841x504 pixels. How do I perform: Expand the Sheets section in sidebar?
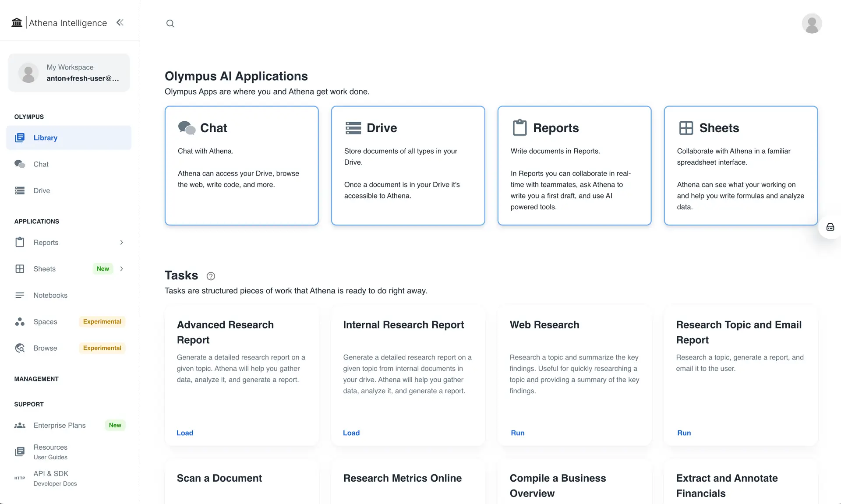120,269
